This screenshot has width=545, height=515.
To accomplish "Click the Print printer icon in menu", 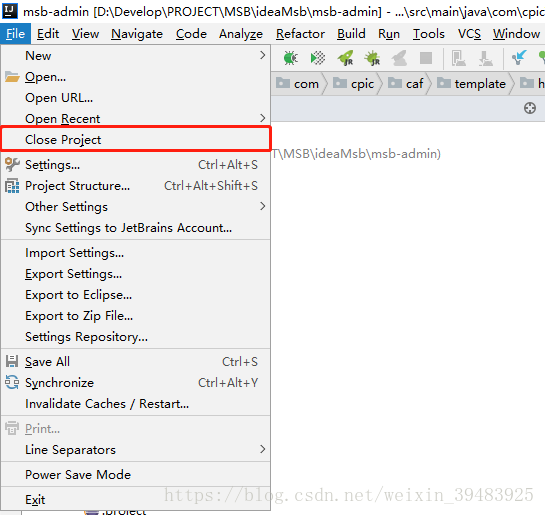I will 12,428.
